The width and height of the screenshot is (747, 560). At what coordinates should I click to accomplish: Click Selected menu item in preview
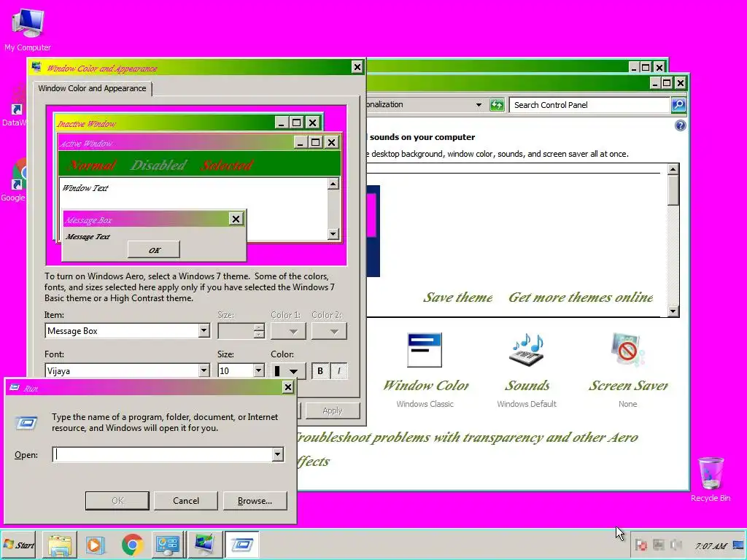227,165
